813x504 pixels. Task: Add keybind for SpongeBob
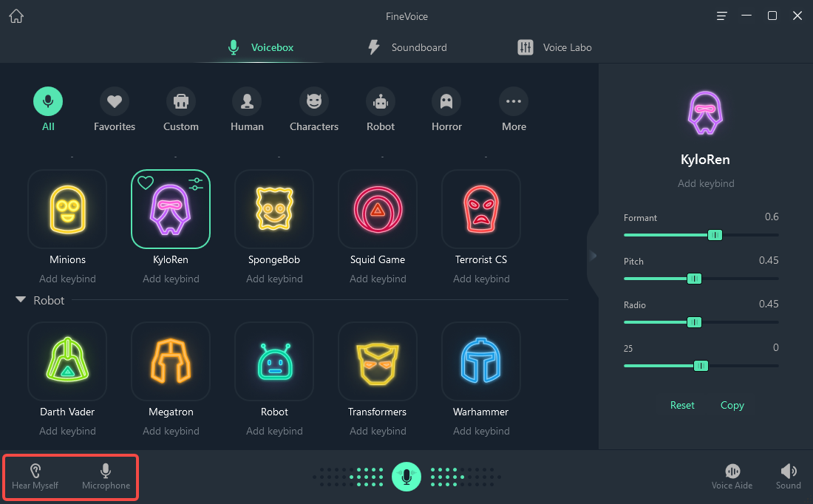pos(274,279)
